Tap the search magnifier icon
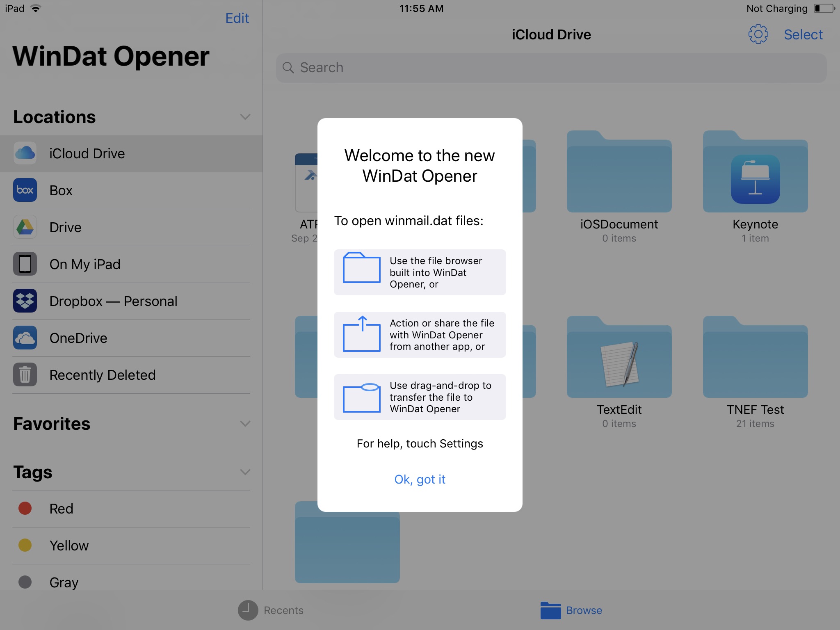 tap(288, 68)
